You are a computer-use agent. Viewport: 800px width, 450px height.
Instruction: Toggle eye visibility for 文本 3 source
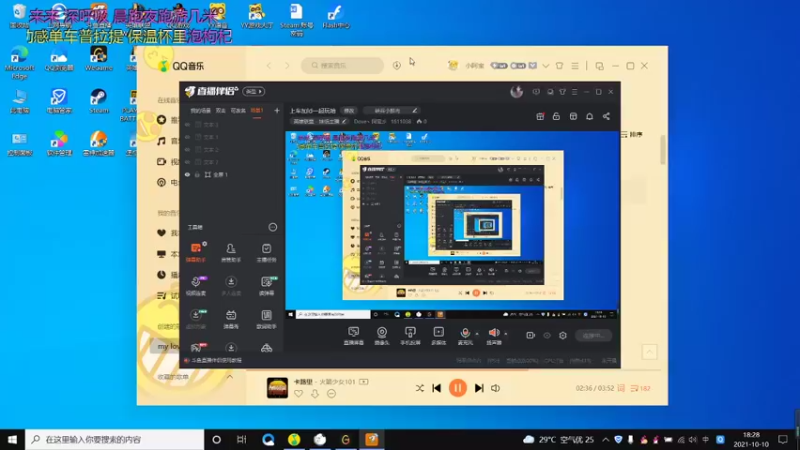[187, 124]
